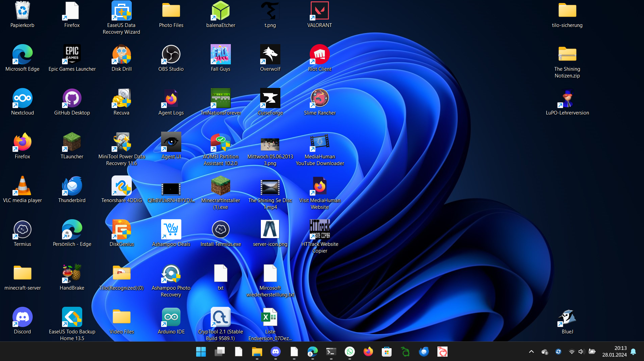Open WhatsApp from the taskbar
The width and height of the screenshot is (644, 361).
[x=350, y=352]
